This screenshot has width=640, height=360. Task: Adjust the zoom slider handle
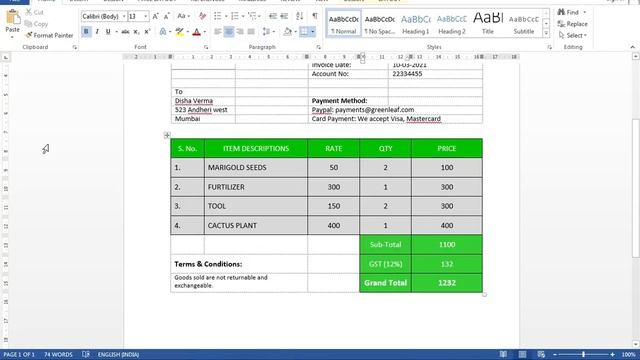[x=583, y=355]
